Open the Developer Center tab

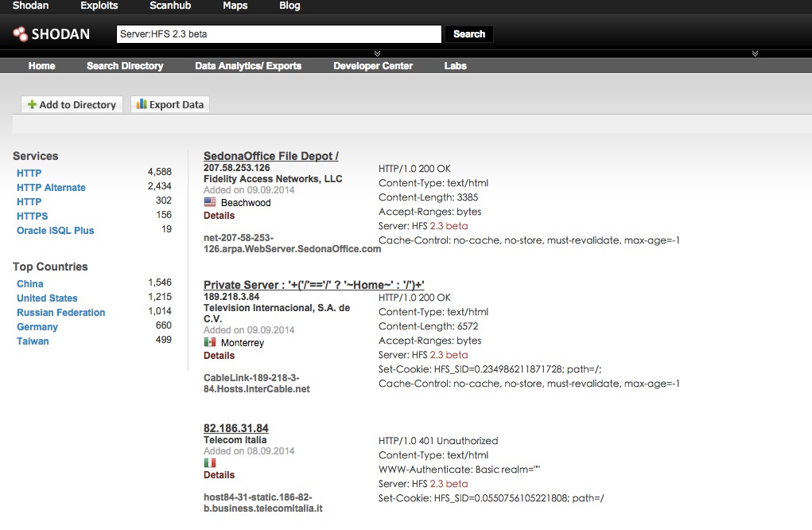(373, 66)
